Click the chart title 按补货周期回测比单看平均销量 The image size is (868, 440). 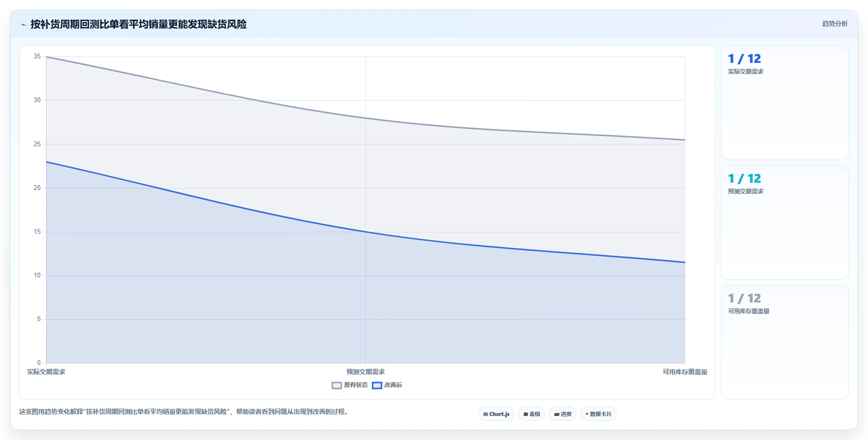138,24
